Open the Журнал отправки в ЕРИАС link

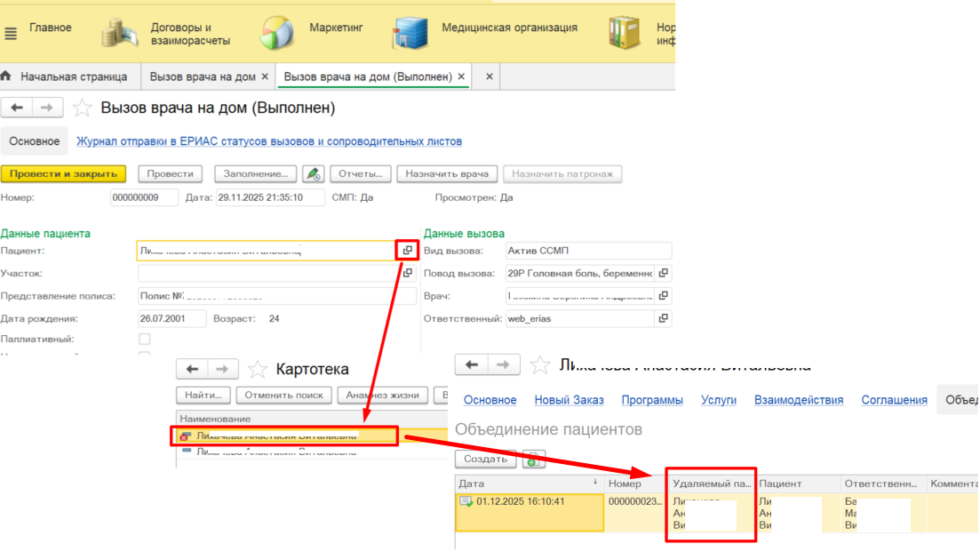[268, 141]
